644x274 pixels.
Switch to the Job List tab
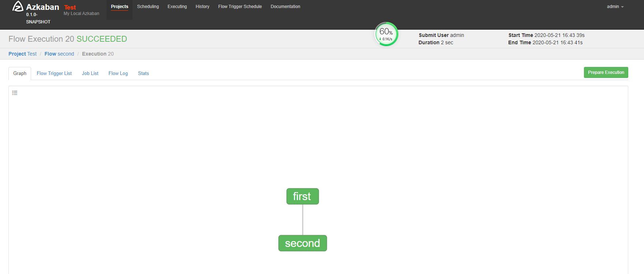[x=90, y=74]
